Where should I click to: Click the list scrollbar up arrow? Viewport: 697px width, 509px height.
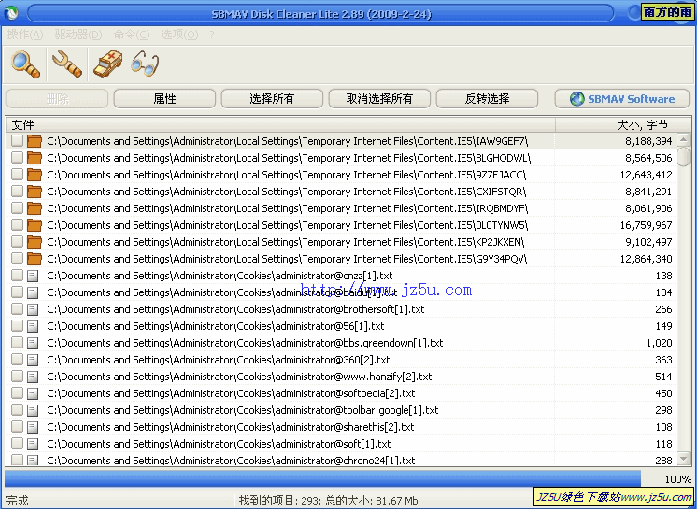coord(684,140)
